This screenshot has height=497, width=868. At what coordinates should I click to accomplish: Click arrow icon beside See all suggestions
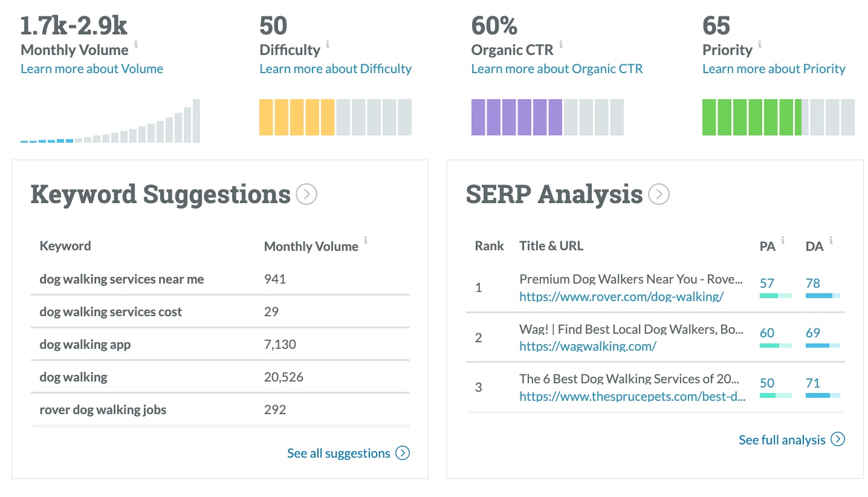403,453
